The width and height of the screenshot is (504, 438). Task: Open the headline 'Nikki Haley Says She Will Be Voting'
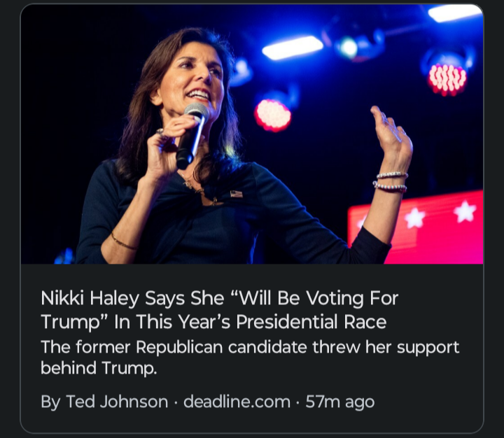pos(202,298)
